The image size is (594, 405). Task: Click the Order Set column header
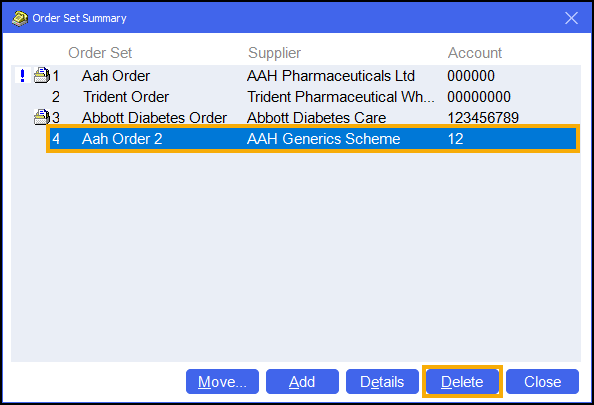click(x=100, y=53)
